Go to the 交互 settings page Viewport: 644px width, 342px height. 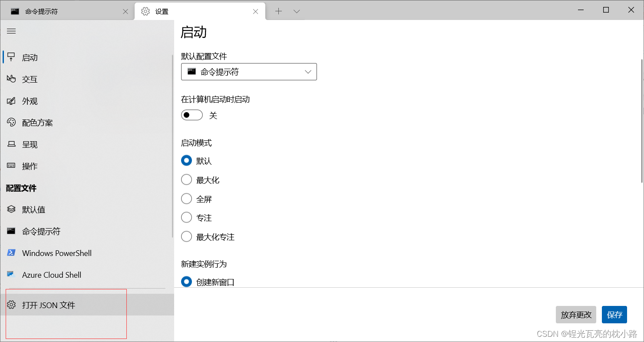[x=87, y=79]
